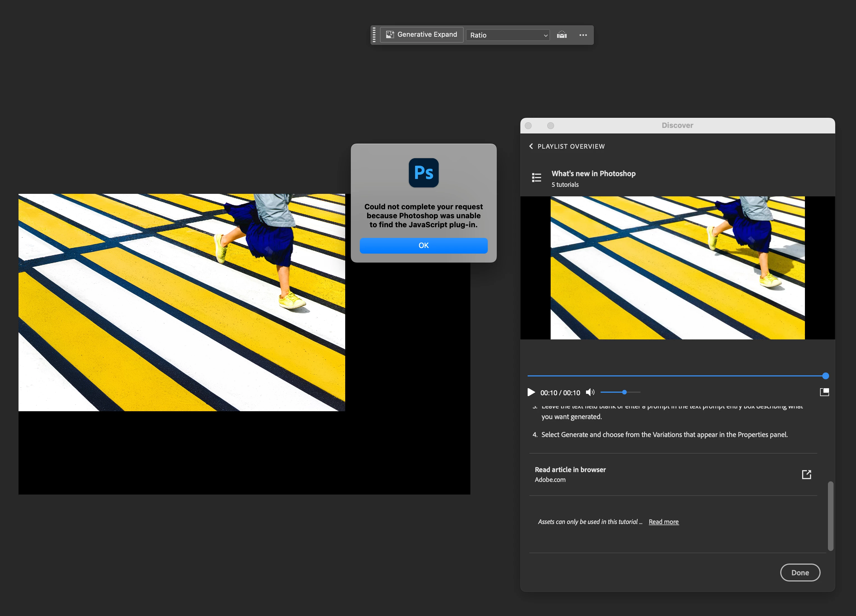Click Read article in browser
856x616 pixels.
[570, 470]
